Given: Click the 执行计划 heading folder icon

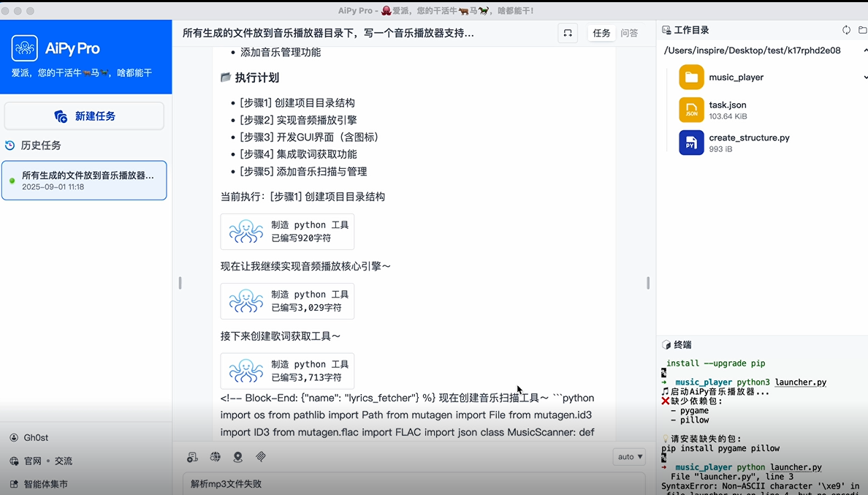Looking at the screenshot, I should click(x=225, y=77).
